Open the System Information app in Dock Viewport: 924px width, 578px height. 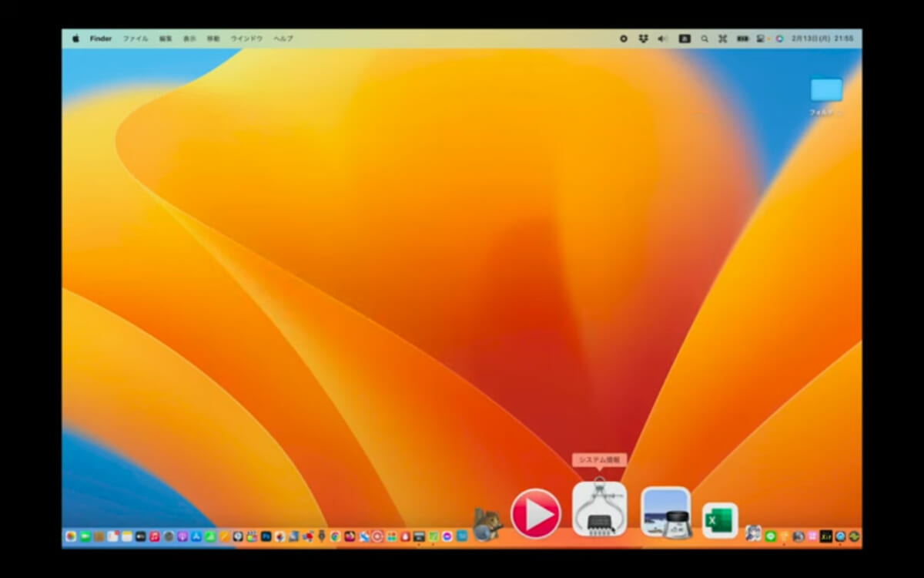pyautogui.click(x=600, y=509)
